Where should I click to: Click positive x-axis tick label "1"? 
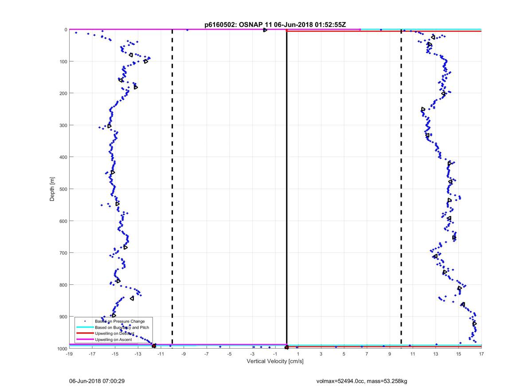click(x=298, y=354)
